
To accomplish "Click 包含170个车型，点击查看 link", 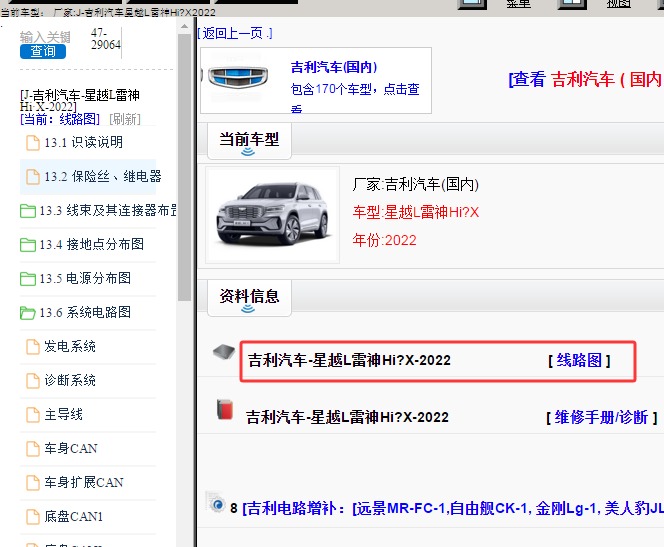I will click(x=355, y=97).
